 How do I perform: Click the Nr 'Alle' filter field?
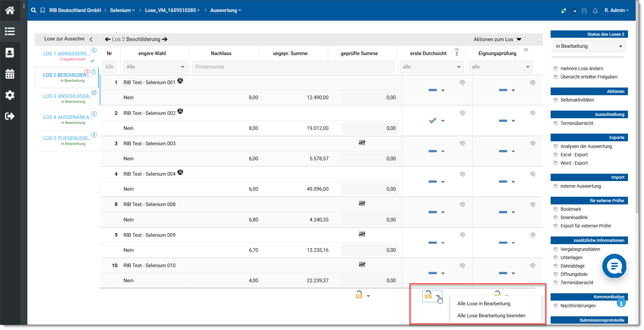click(109, 67)
